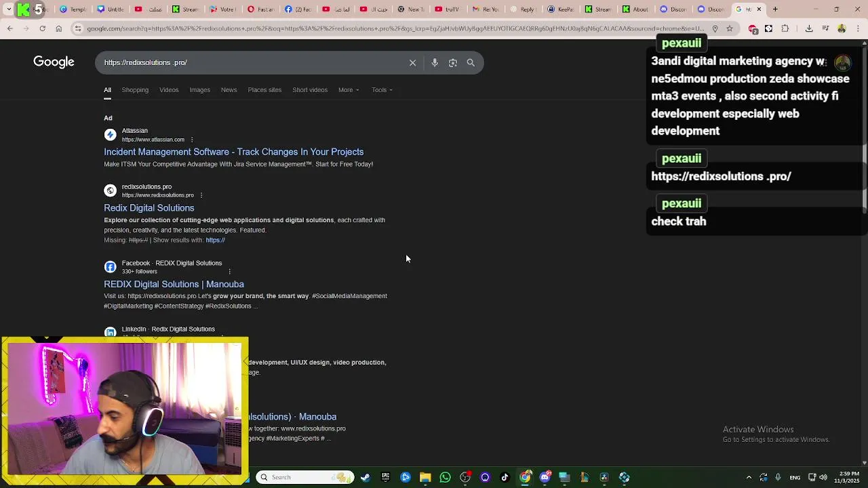Open Discord from the taskbar
The image size is (868, 488).
tap(545, 477)
